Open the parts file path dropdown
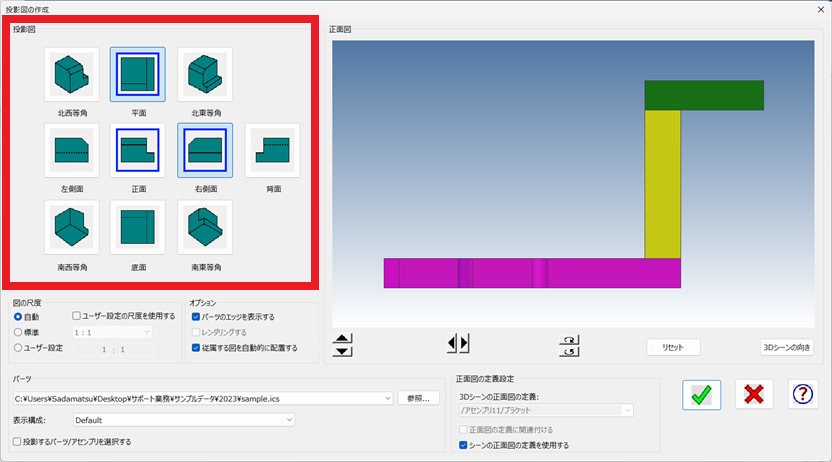 (x=387, y=398)
